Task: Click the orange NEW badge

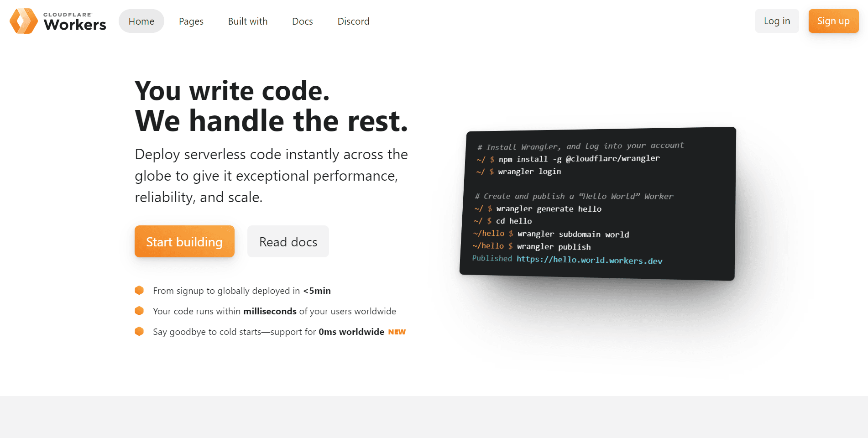Action: [397, 332]
